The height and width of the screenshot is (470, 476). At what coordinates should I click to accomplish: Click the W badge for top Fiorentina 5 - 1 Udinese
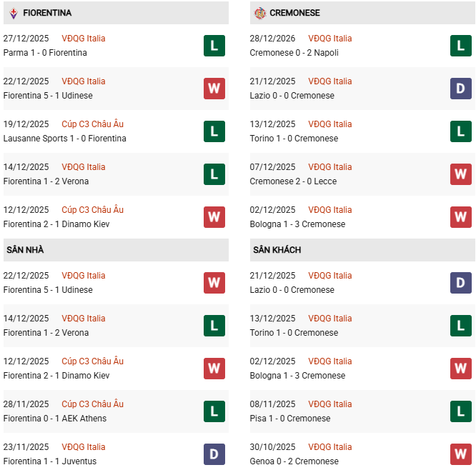coord(214,89)
